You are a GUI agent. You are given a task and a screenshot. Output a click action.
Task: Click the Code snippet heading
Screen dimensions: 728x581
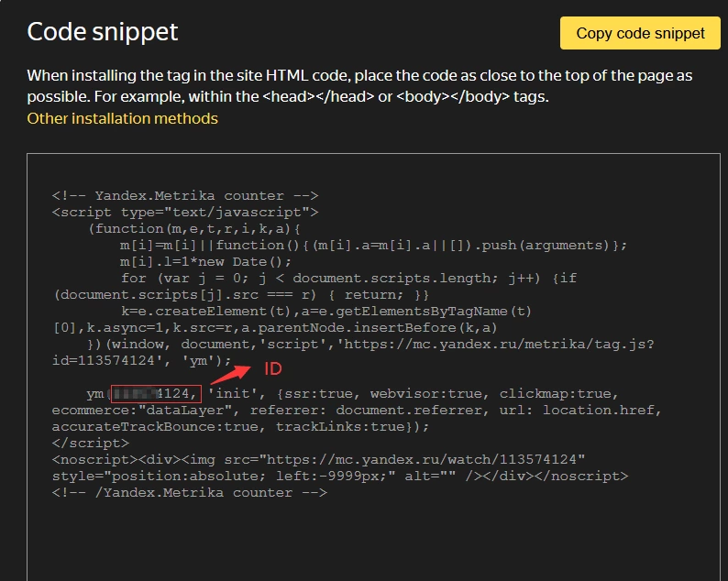(102, 32)
